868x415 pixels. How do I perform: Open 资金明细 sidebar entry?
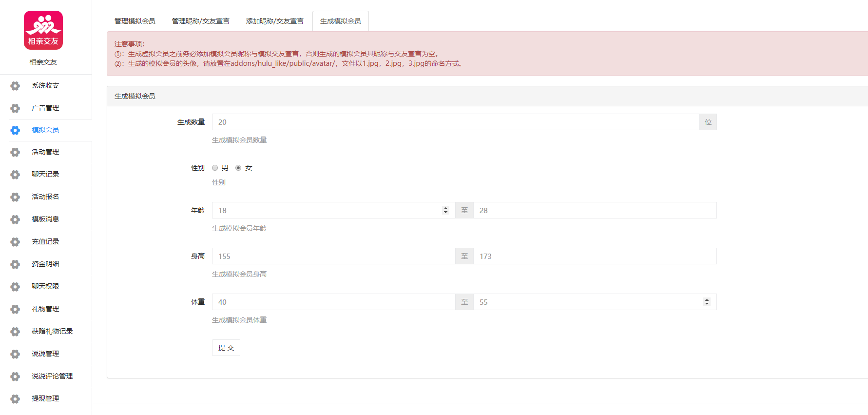[46, 264]
